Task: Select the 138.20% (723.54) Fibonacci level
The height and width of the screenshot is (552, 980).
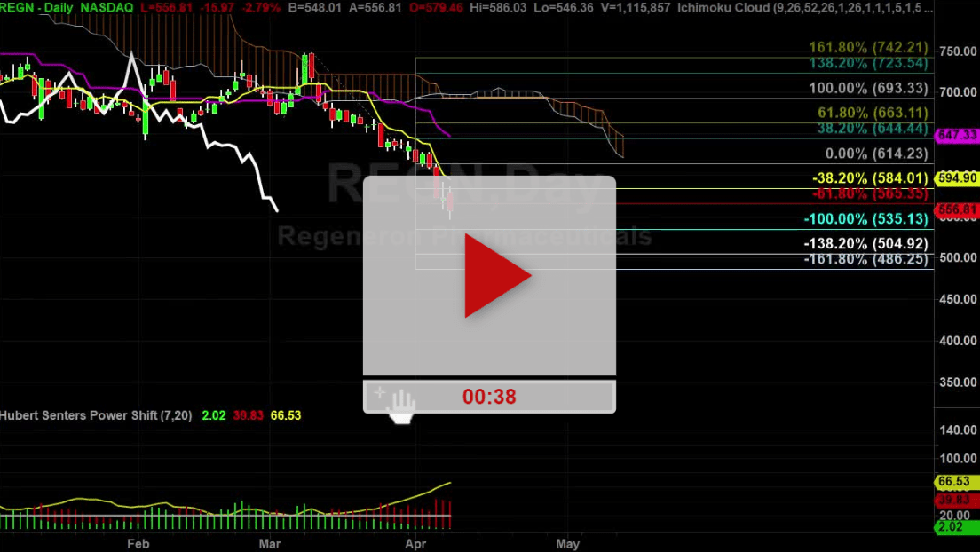Action: pos(869,62)
